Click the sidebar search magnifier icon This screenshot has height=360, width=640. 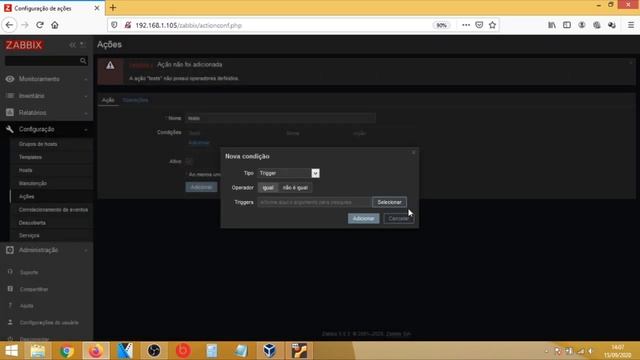point(83,61)
